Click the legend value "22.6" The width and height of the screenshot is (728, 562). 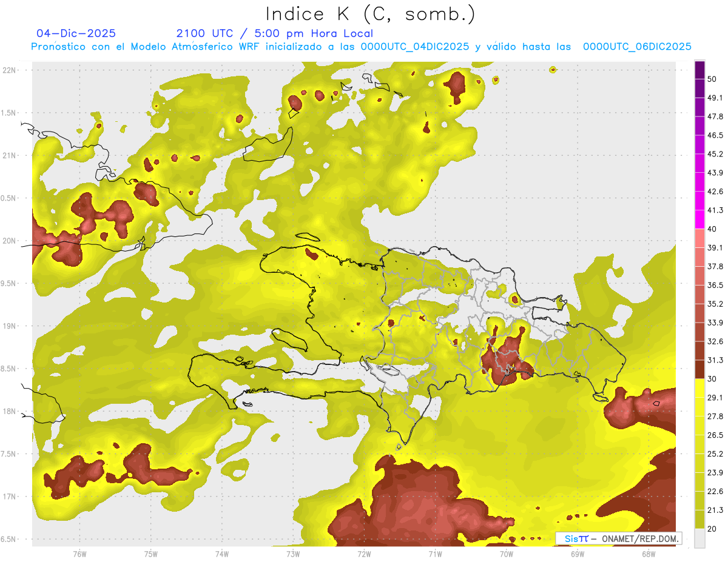click(x=715, y=491)
